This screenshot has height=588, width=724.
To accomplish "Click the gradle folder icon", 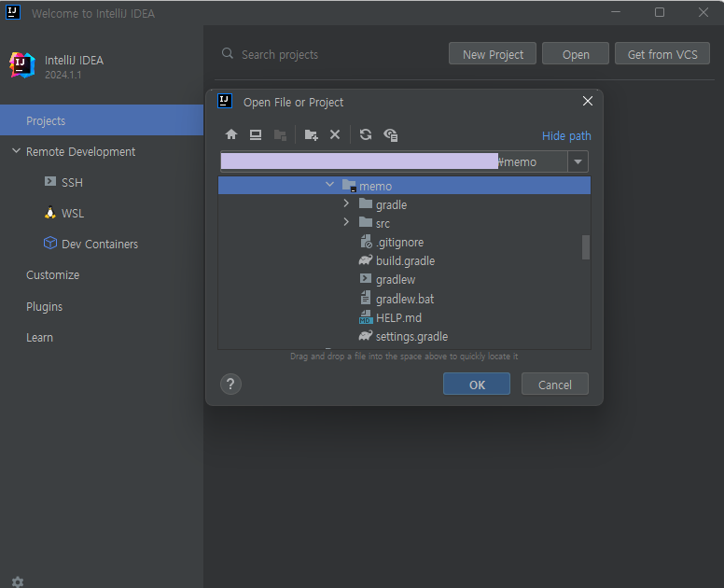I will (x=366, y=203).
